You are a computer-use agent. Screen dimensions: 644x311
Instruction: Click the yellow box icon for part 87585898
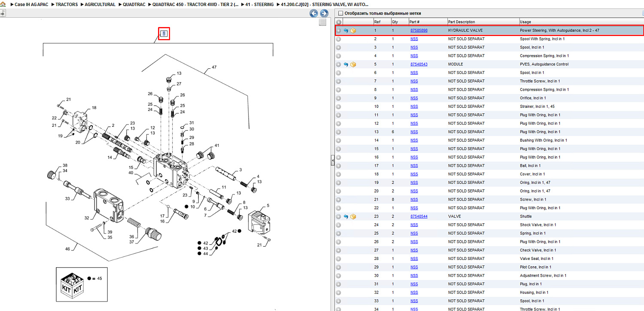353,30
